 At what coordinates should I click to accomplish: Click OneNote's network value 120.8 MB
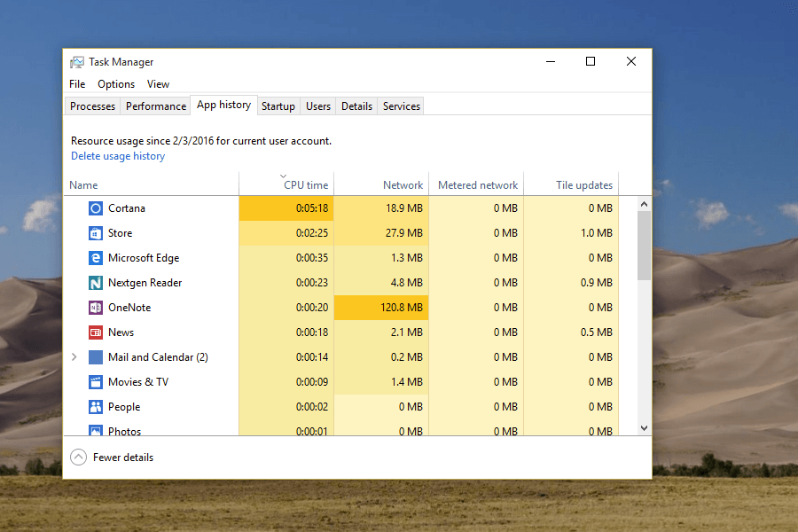[402, 308]
